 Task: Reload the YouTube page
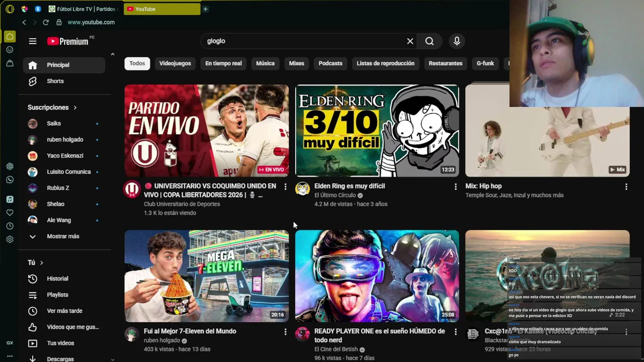46,22
